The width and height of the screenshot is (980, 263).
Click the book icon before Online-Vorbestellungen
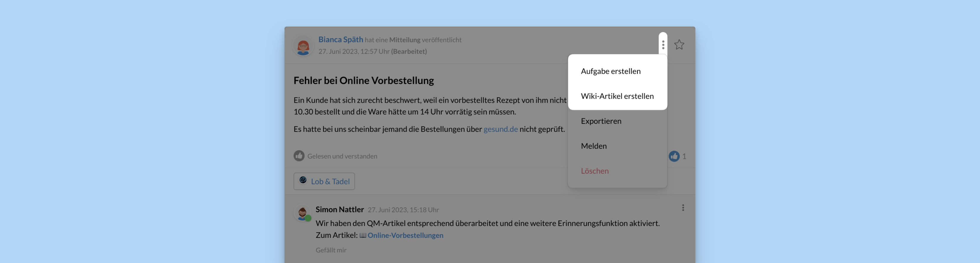pos(363,235)
